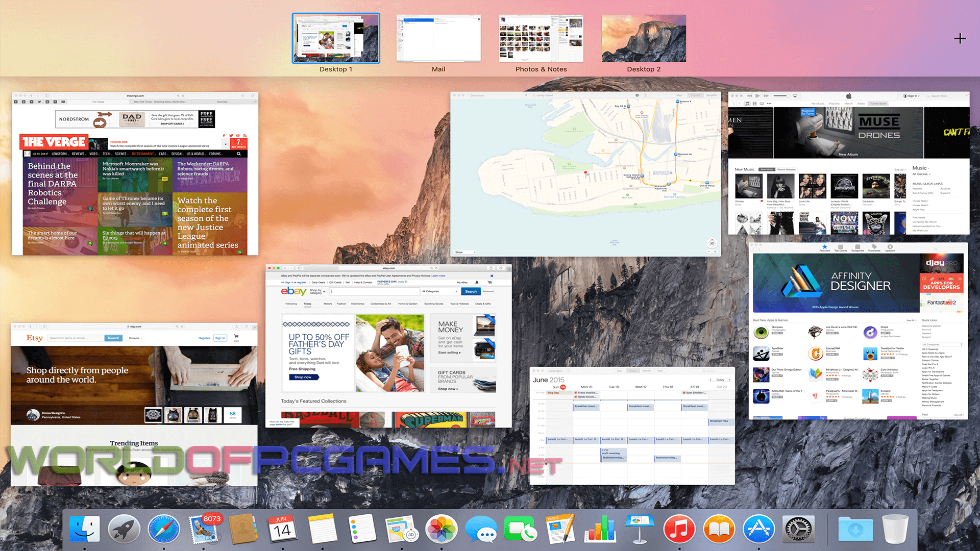Launch the Photos app from dock

point(442,529)
